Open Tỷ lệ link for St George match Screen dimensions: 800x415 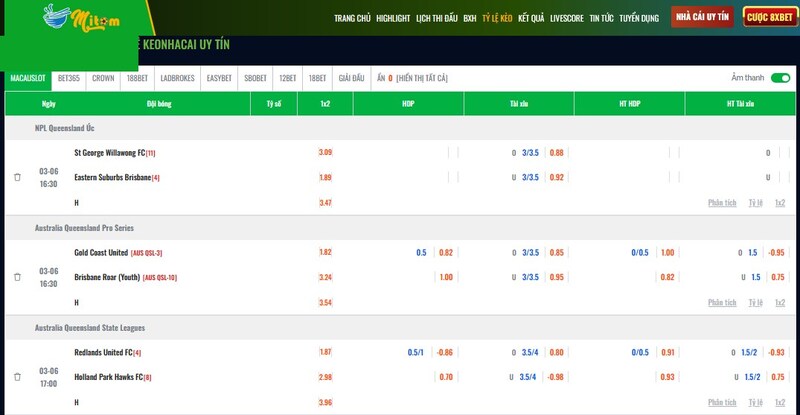pos(756,203)
